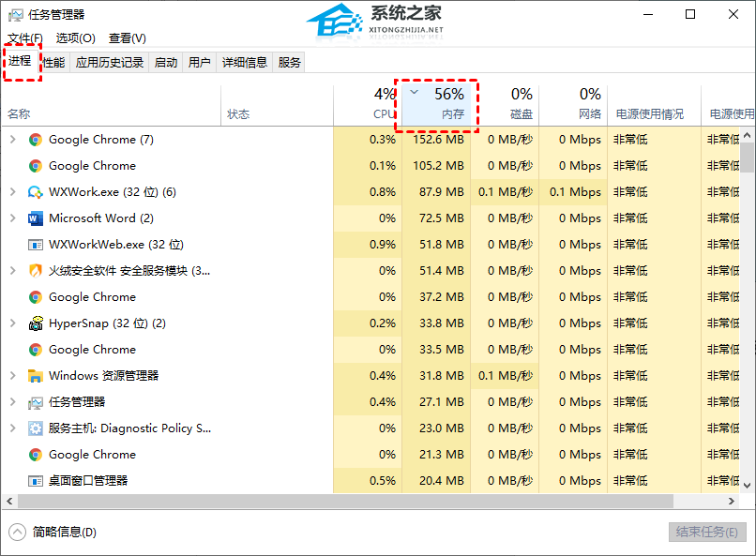Click Chrome icon in the 33.5 MB row
This screenshot has width=756, height=556.
click(x=36, y=350)
